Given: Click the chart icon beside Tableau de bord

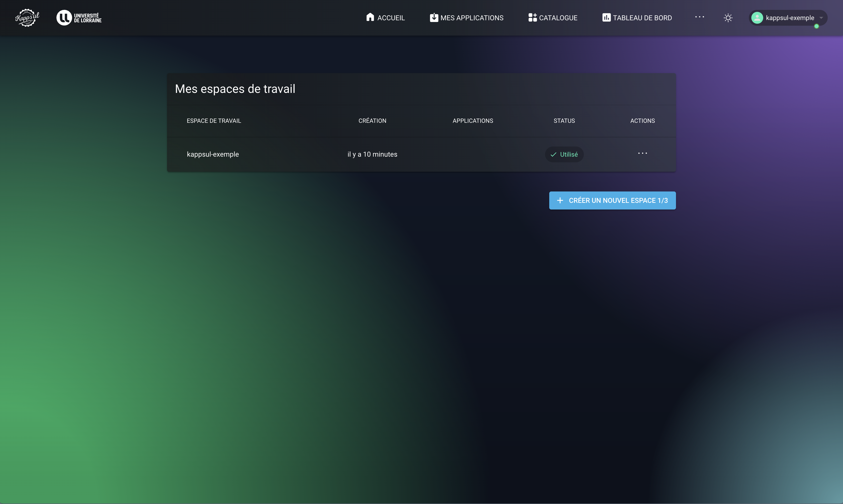Looking at the screenshot, I should pyautogui.click(x=606, y=18).
